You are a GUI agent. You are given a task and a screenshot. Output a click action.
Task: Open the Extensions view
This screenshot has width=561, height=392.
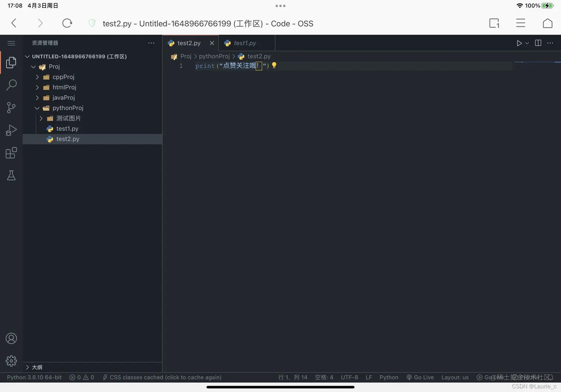[x=11, y=153]
